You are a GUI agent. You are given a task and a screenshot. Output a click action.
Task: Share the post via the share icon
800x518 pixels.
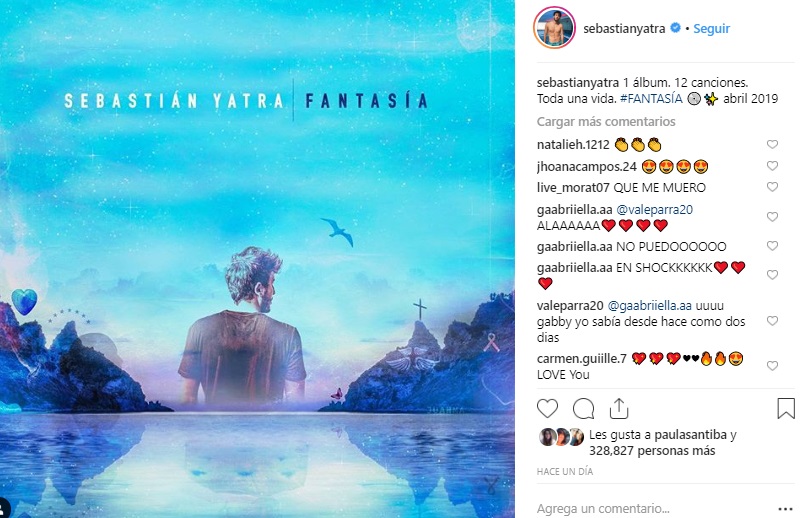pos(618,408)
